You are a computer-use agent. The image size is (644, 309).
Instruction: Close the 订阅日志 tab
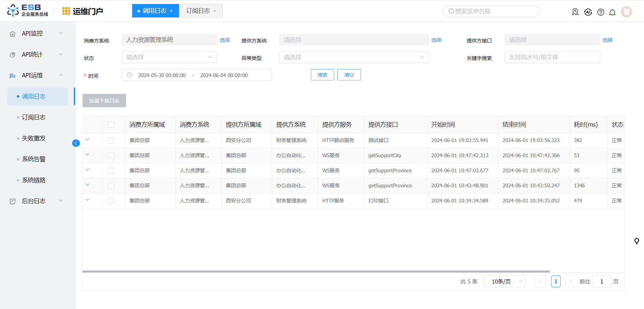[215, 11]
